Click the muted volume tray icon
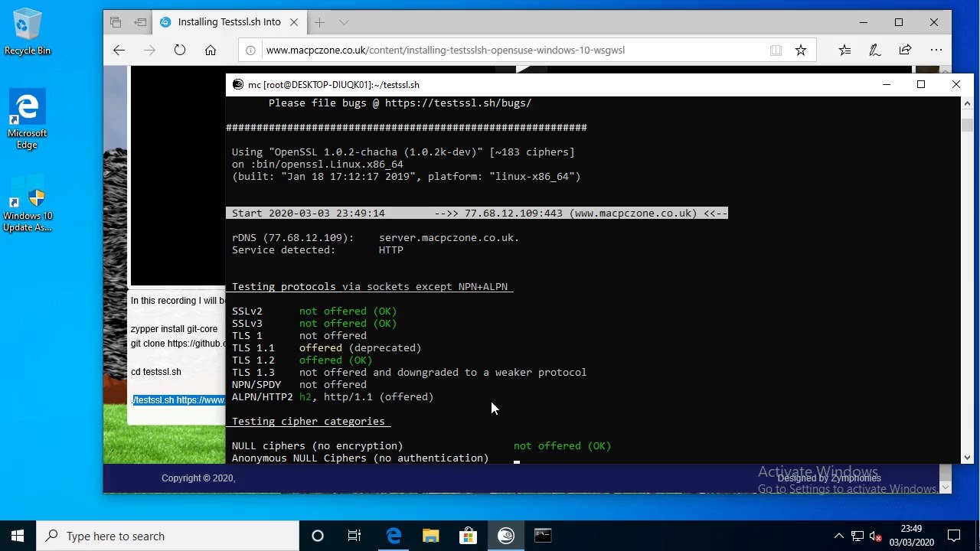Screen dimensions: 980x551 click(876, 536)
